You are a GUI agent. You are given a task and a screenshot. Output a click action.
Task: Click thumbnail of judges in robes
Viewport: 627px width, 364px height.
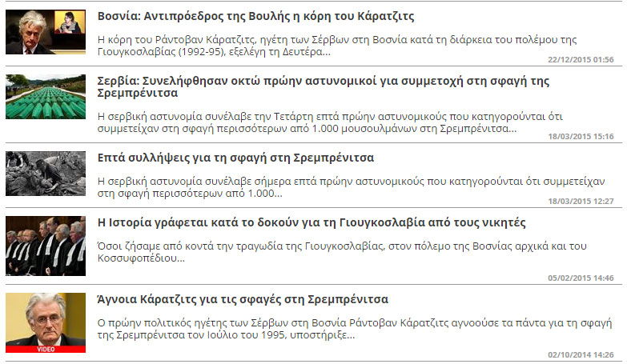45,246
